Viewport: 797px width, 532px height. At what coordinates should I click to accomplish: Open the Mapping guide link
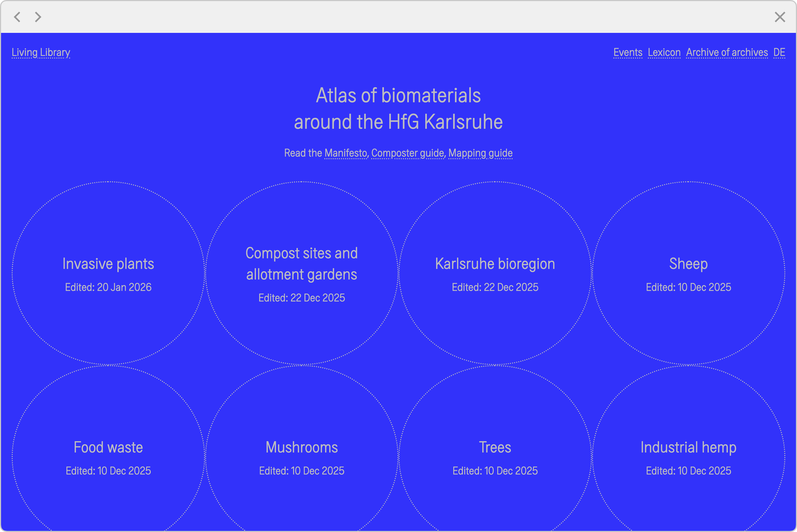(x=480, y=153)
